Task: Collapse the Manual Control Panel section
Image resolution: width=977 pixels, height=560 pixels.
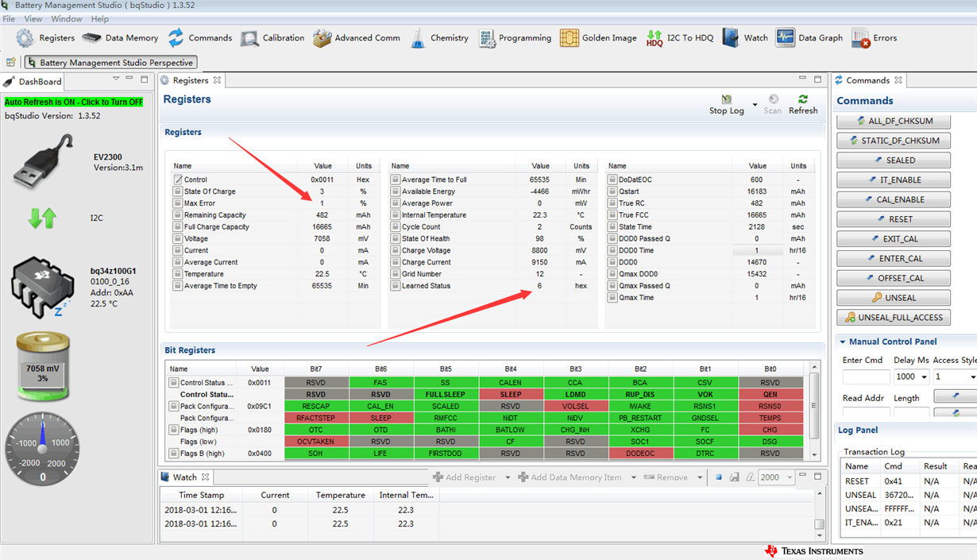Action: tap(843, 342)
